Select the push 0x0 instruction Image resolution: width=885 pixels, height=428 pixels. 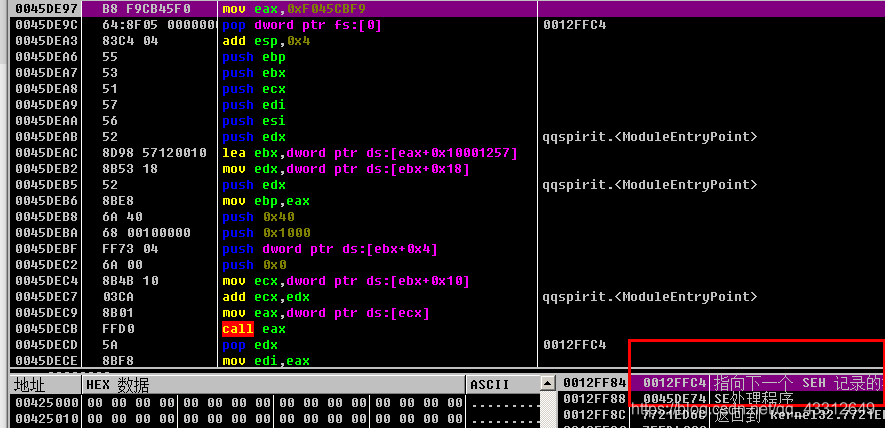pos(255,265)
